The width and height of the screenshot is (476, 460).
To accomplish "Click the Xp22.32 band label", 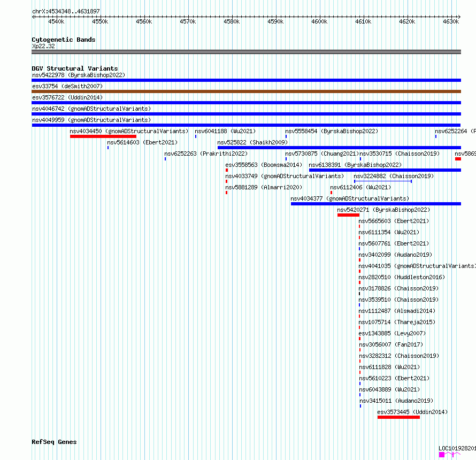I will (x=44, y=46).
